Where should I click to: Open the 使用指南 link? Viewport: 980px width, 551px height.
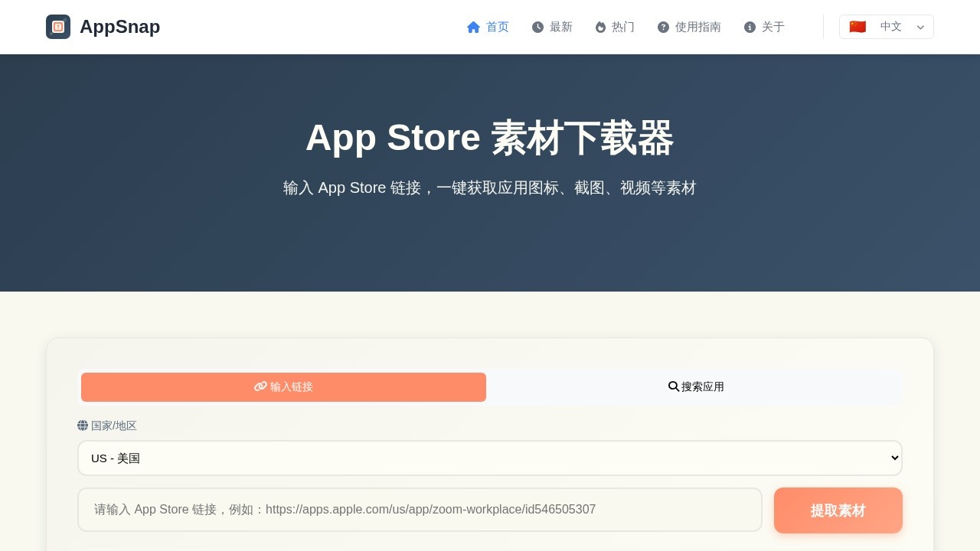pyautogui.click(x=697, y=27)
